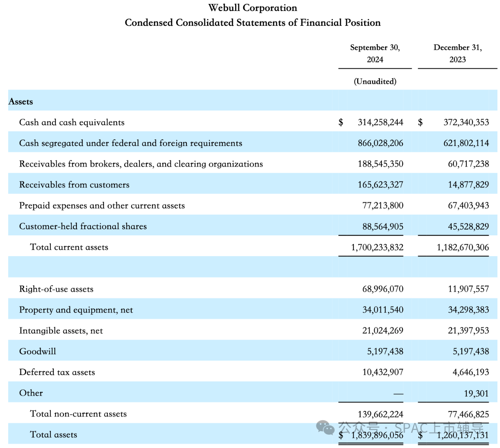
Task: Select 'Deferred tax assets' row label
Action: (57, 372)
